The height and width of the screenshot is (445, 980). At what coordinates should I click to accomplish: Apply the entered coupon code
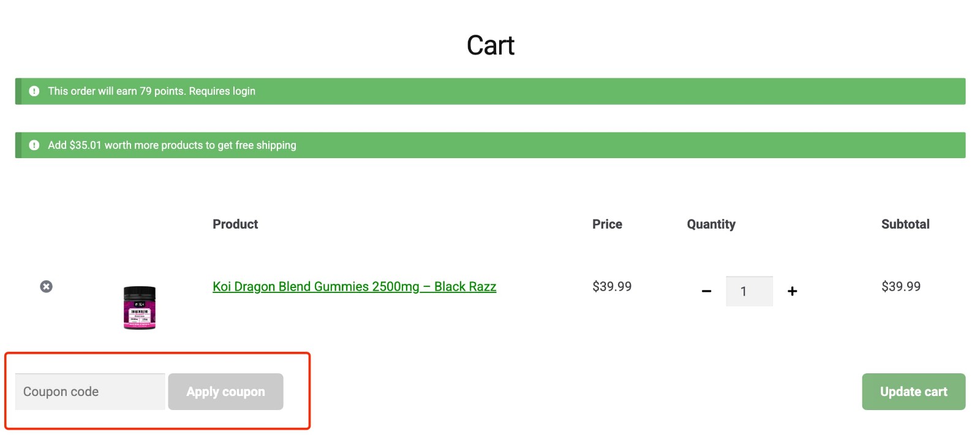click(x=225, y=392)
